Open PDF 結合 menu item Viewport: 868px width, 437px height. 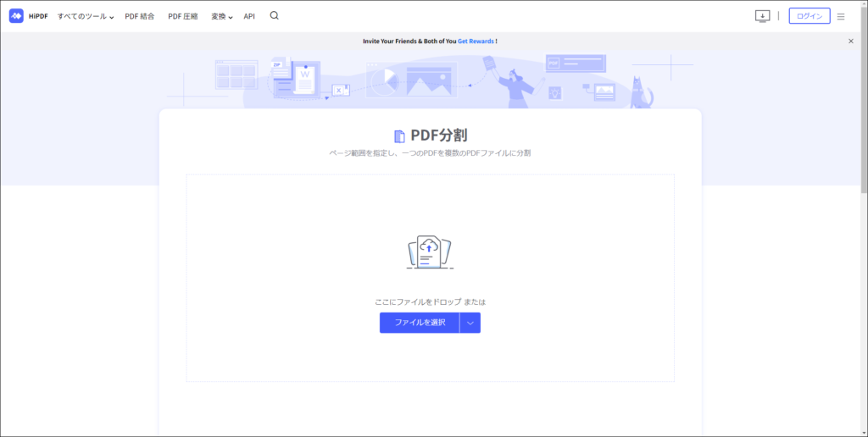140,17
